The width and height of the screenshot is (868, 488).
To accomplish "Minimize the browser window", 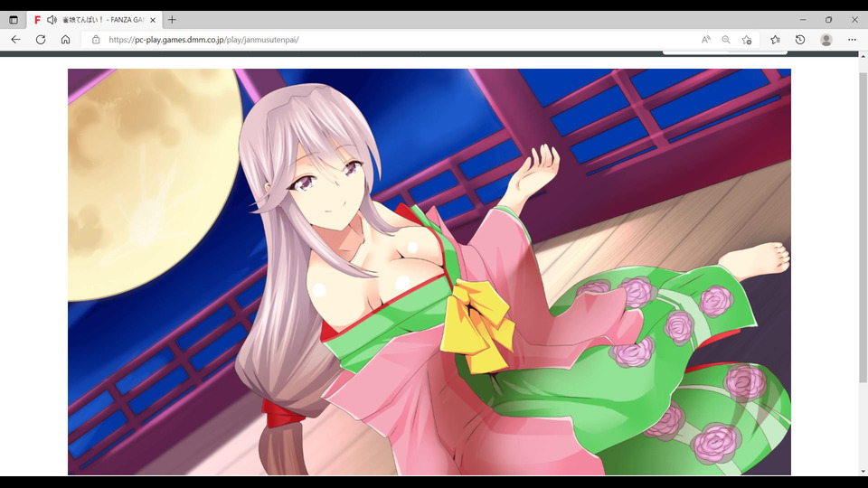I will point(803,20).
